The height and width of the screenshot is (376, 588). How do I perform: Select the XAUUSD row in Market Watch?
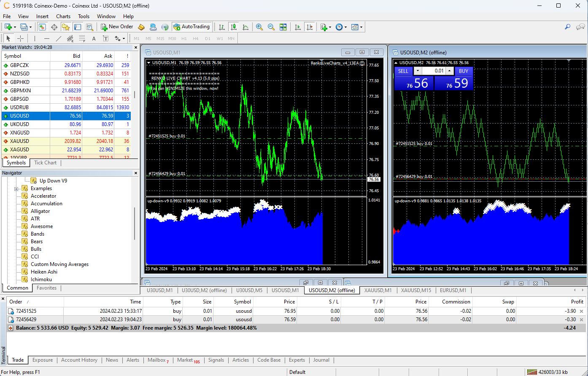point(20,141)
